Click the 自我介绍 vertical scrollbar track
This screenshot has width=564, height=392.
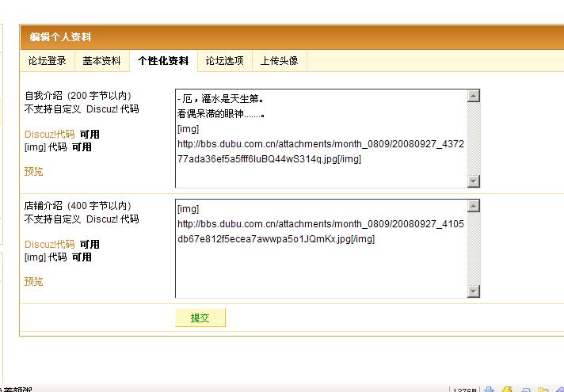[474, 139]
